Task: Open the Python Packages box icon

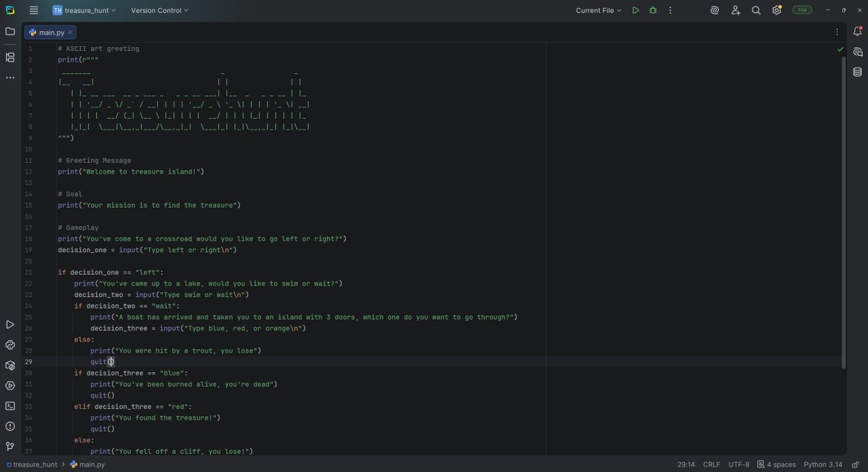Action: tap(10, 365)
